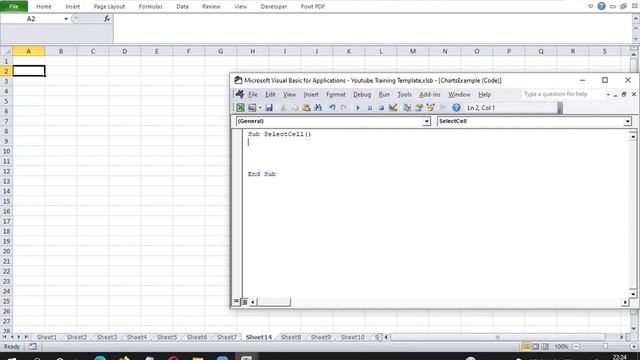Open the Excel File tab
640x360 pixels.
14,6
